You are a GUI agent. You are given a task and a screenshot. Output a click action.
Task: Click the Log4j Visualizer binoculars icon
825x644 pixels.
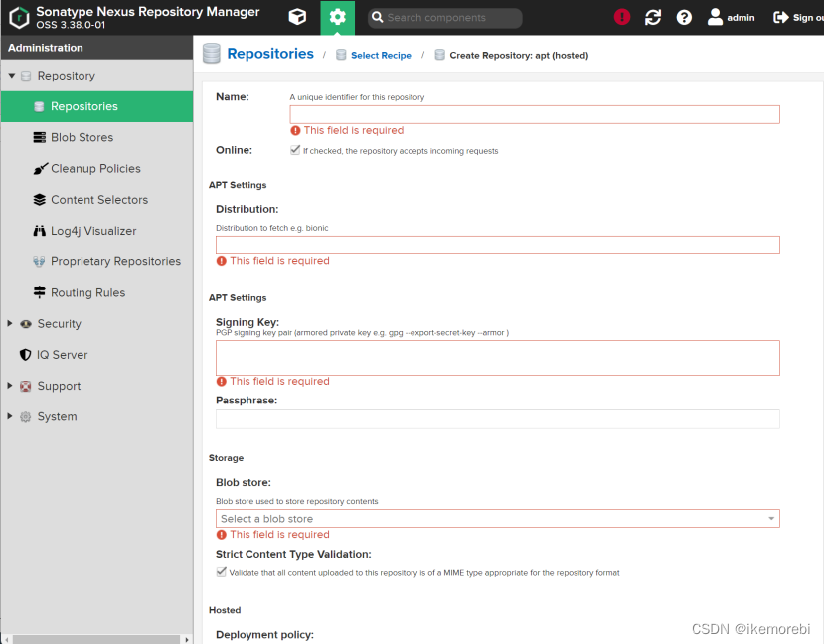tap(40, 231)
